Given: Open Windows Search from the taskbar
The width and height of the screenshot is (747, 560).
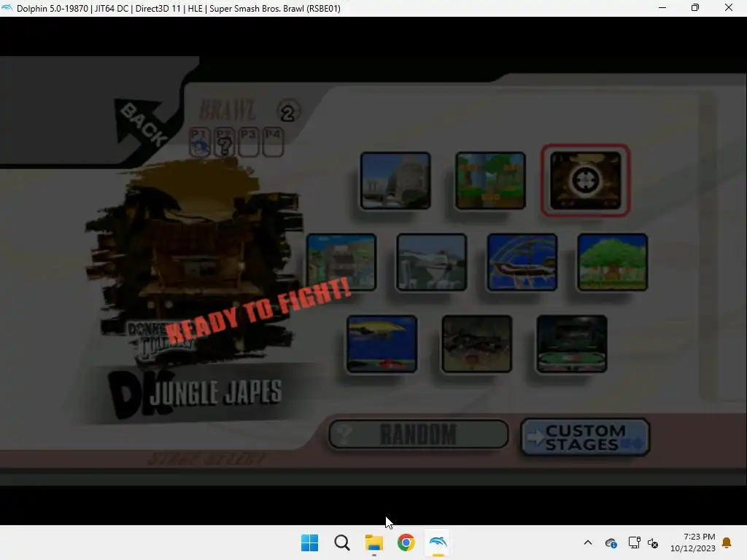Looking at the screenshot, I should click(342, 542).
